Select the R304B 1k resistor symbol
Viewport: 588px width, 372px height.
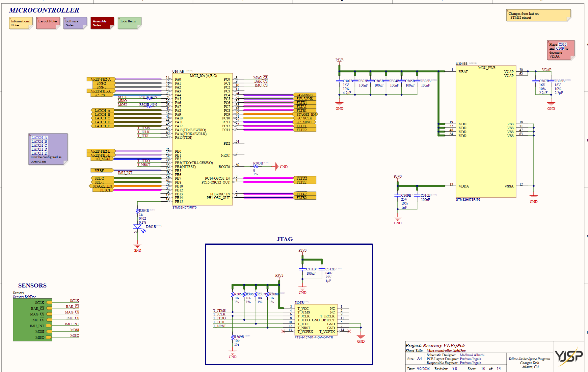(x=137, y=211)
